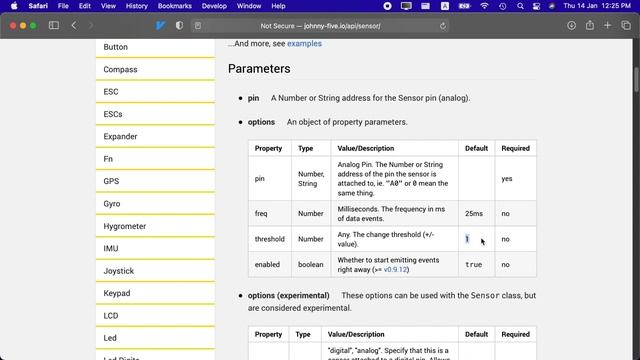Follow the examples link
640x360 pixels.
(x=304, y=44)
